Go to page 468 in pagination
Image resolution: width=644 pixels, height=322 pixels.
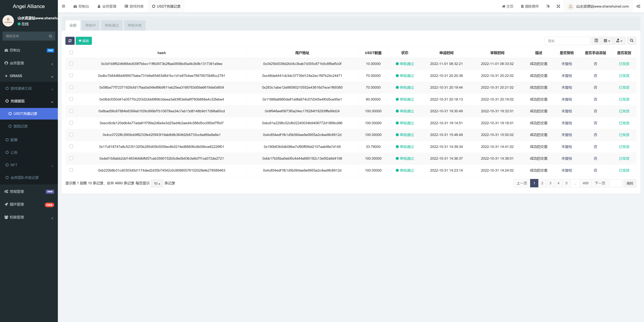(x=585, y=183)
